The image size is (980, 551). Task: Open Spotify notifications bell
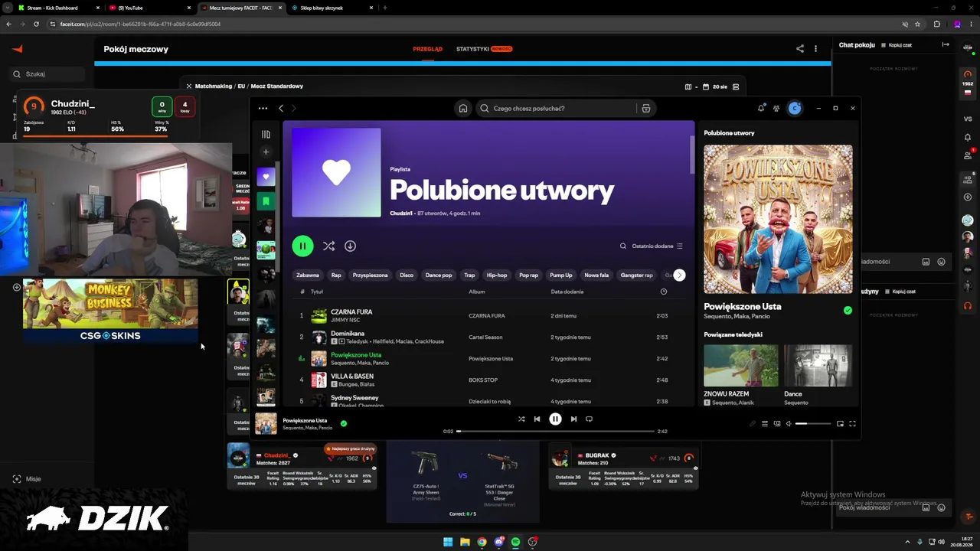point(761,109)
